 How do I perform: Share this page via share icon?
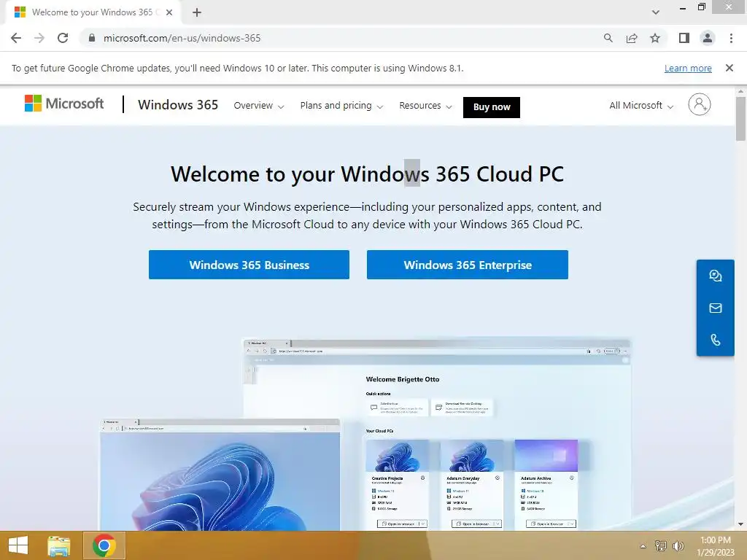tap(632, 38)
